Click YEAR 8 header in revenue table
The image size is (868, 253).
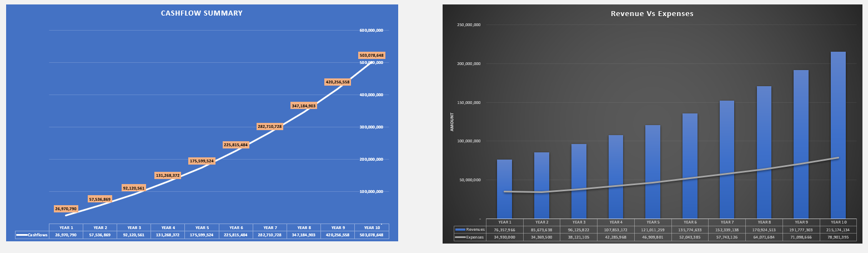[x=764, y=222]
